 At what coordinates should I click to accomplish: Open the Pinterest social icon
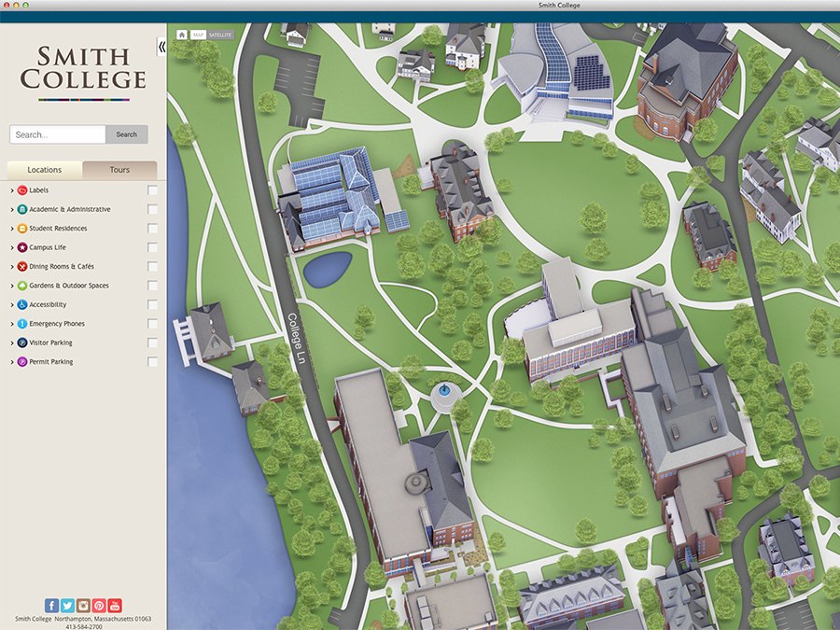[99, 606]
